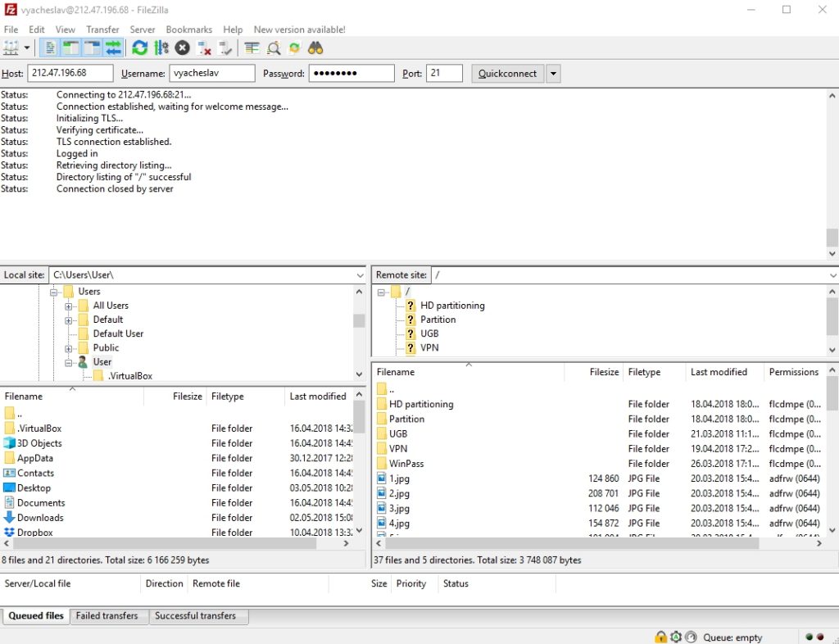Viewport: 839px width, 644px height.
Task: Select the Desktop folder in local list
Action: (x=34, y=488)
